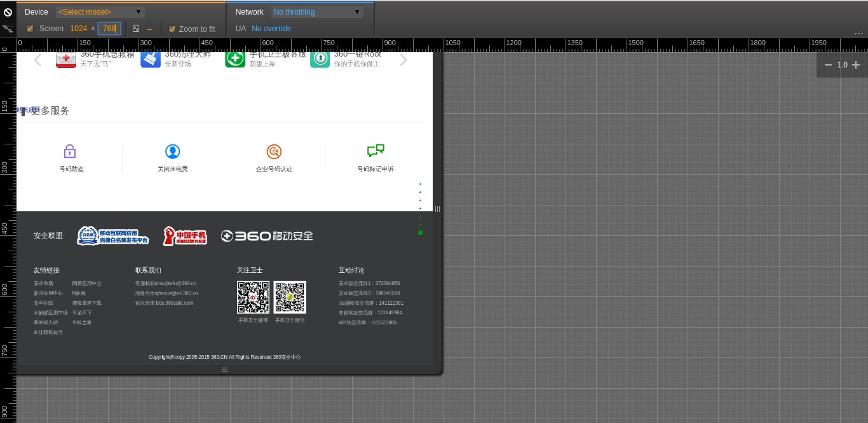Screen dimensions: 868x423
Task: Click the green chat 号码标记申诉 icon
Action: (x=376, y=151)
